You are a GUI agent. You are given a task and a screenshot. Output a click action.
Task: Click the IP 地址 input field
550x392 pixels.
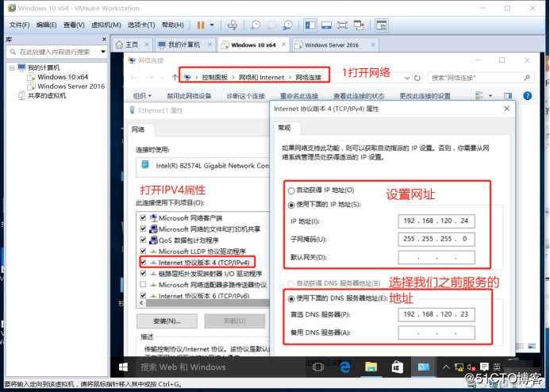[437, 221]
